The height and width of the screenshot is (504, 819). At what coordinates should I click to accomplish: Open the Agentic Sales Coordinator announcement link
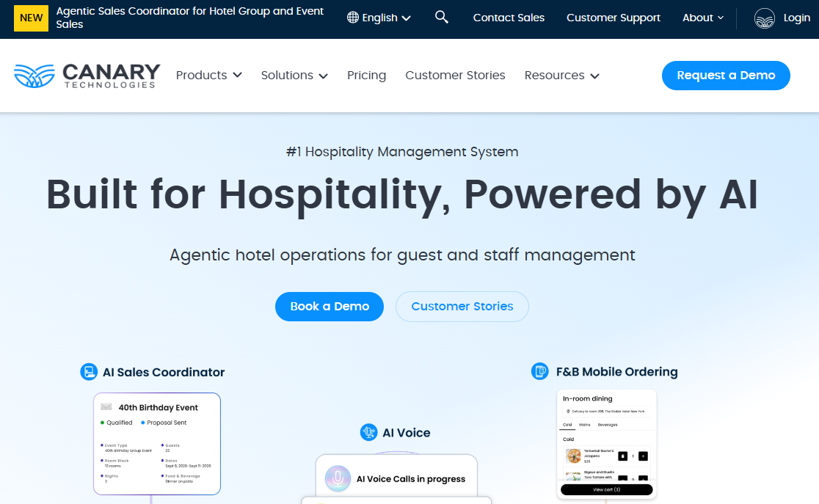190,18
